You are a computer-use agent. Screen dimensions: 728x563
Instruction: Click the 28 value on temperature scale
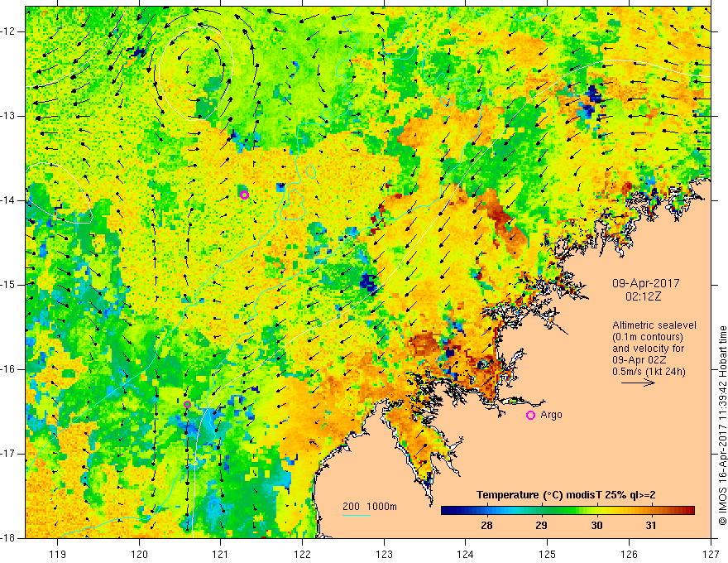486,526
